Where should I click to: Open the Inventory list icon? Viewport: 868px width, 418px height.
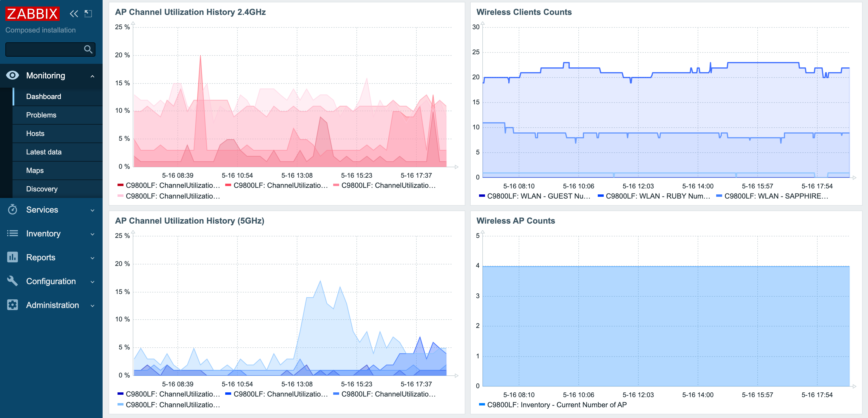point(13,233)
